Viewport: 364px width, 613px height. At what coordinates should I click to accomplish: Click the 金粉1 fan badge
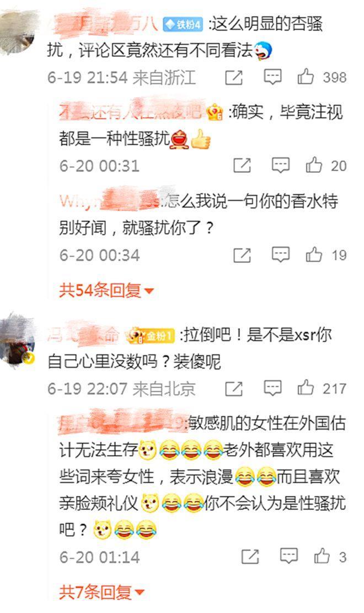point(151,335)
